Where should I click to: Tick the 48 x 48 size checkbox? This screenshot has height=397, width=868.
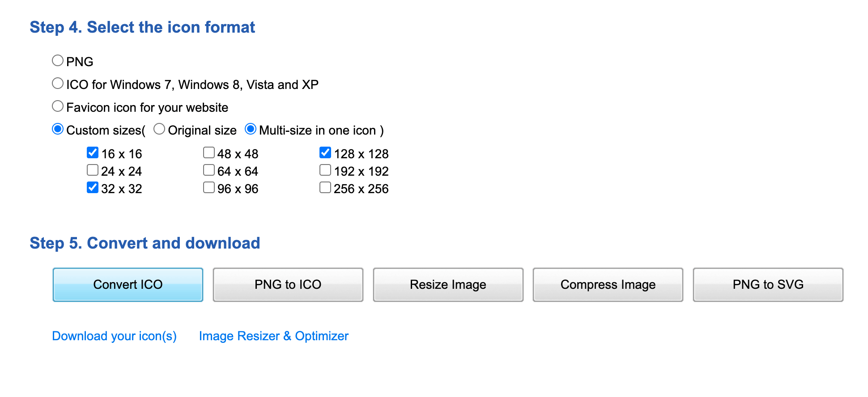(209, 153)
